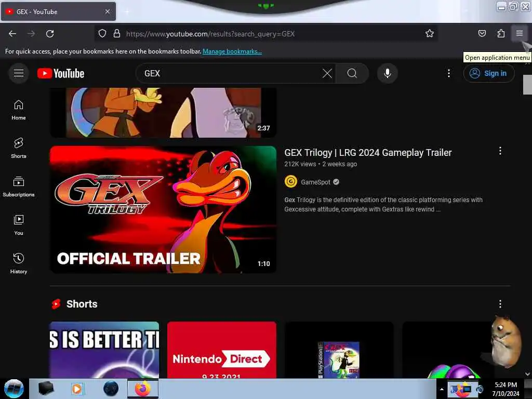The image size is (532, 399).
Task: Toggle the YouTube guide hamburger menu
Action: point(19,73)
